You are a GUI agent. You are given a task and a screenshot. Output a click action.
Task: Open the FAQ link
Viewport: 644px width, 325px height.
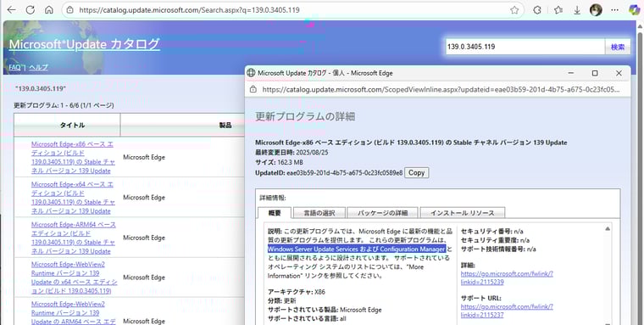(14, 68)
